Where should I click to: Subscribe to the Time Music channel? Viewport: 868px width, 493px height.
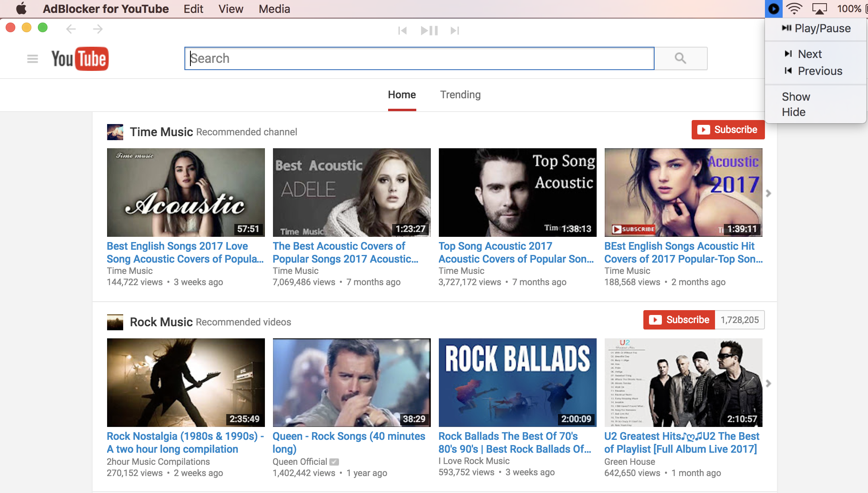click(728, 130)
